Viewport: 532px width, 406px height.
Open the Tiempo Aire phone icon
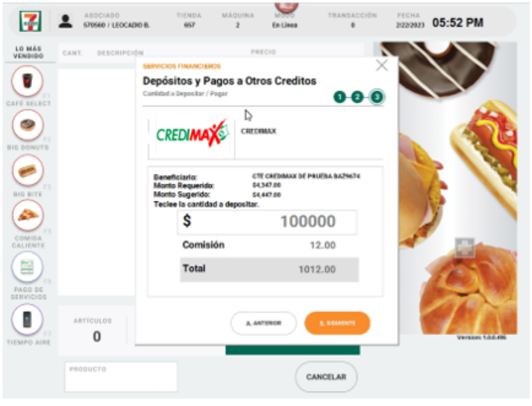point(28,319)
